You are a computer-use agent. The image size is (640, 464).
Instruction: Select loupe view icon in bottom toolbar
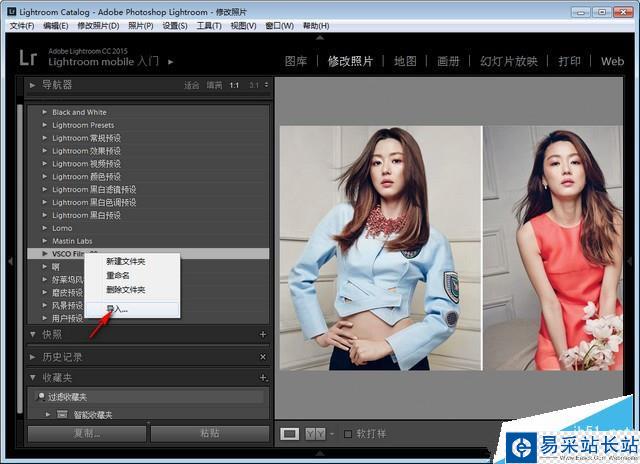289,434
